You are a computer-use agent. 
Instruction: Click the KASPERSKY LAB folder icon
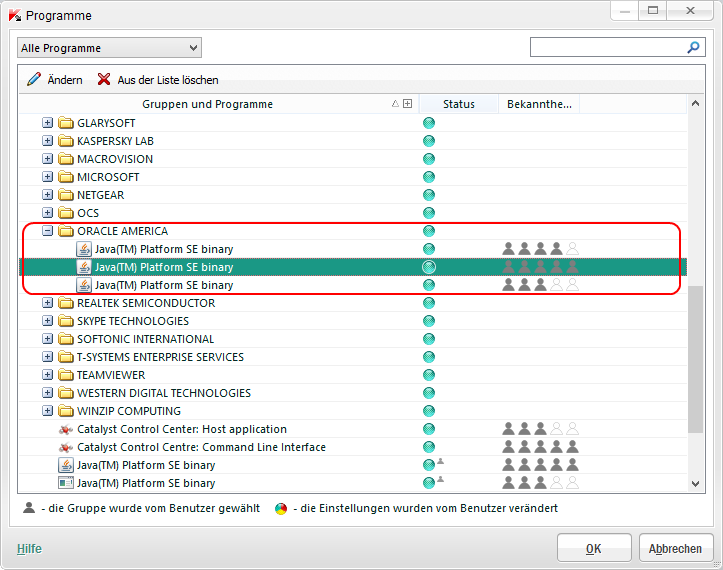click(66, 141)
